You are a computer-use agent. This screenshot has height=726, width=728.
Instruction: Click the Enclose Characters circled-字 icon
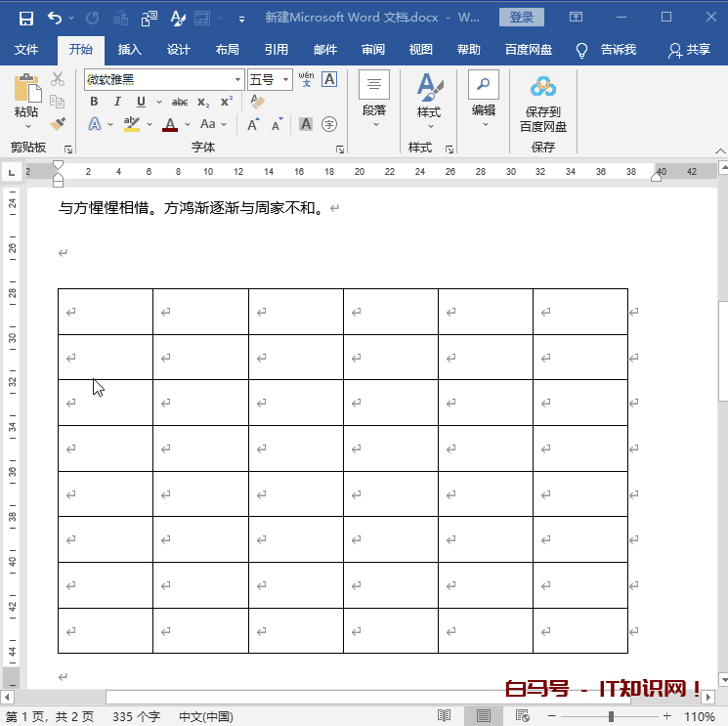(x=329, y=124)
